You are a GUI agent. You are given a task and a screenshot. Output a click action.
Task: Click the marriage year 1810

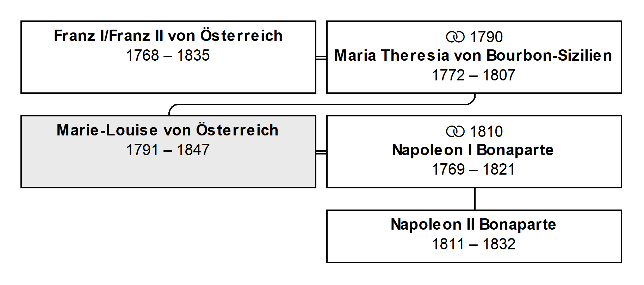tap(486, 132)
